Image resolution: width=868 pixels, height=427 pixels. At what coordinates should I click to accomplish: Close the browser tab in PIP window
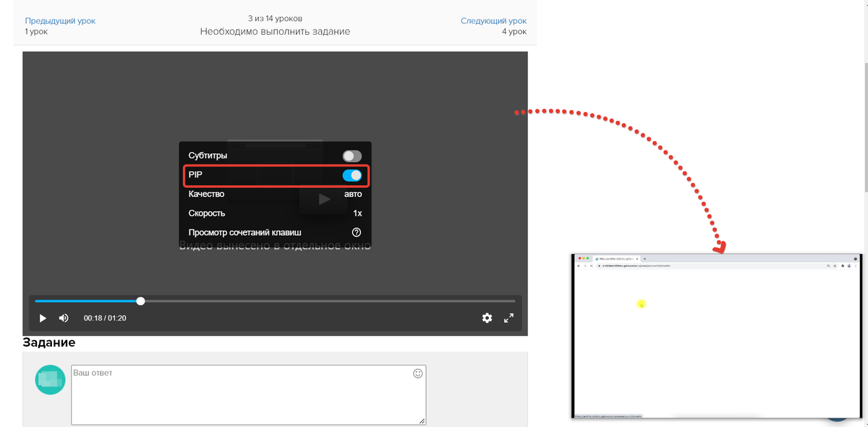637,258
